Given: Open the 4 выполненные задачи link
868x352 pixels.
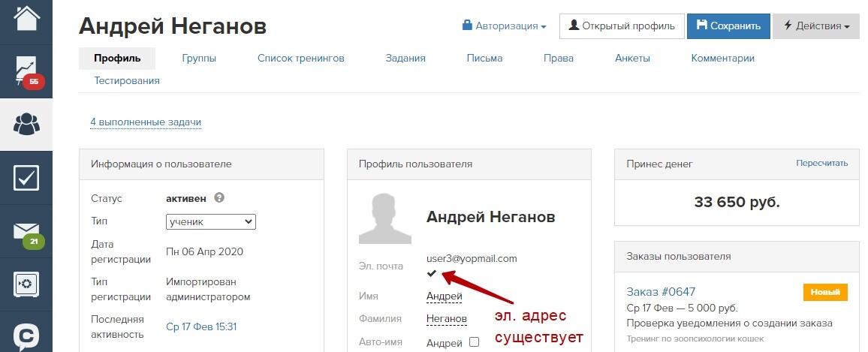Looking at the screenshot, I should (x=146, y=122).
